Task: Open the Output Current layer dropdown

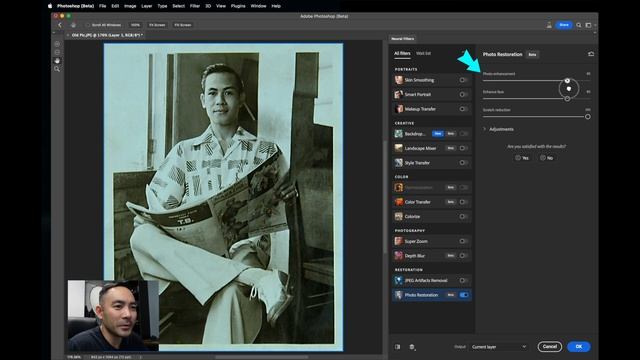Action: pos(499,347)
